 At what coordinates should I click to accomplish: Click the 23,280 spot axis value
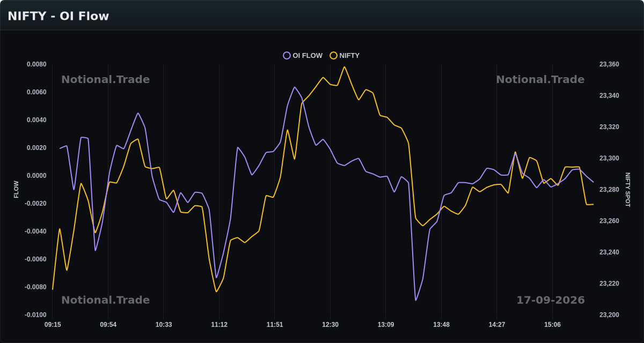(609, 190)
